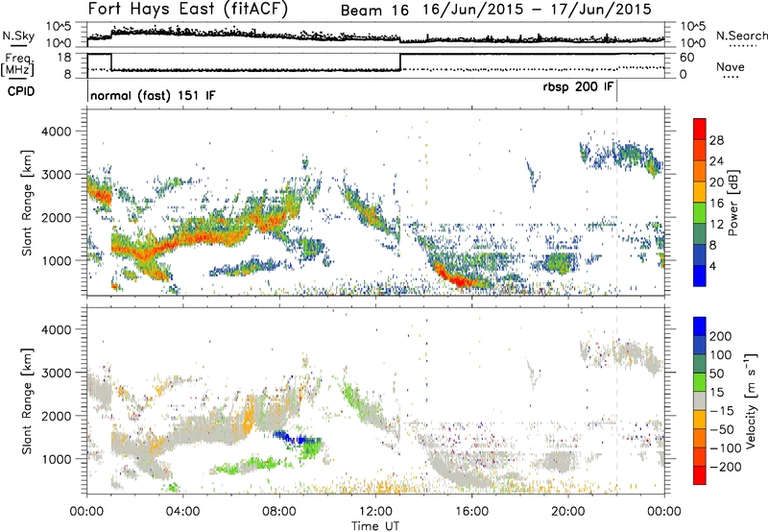Click the Slant Range label of power panel
This screenshot has width=768, height=532.
(x=27, y=203)
